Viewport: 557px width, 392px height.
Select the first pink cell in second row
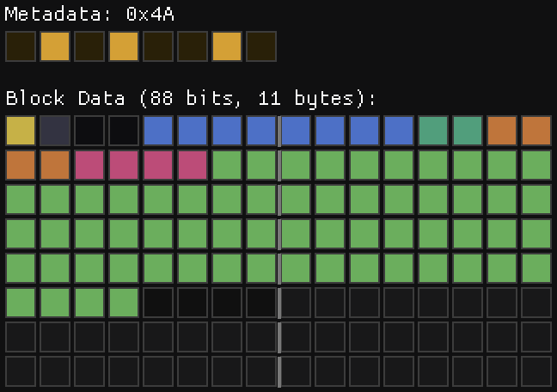89,165
